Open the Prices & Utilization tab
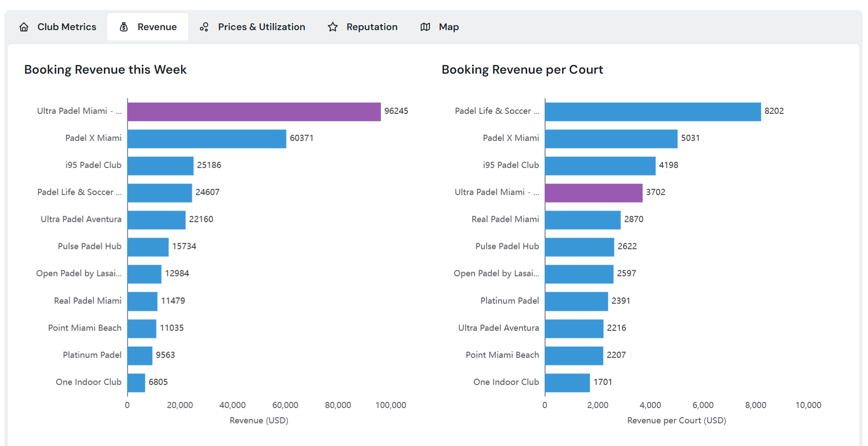 click(x=261, y=27)
